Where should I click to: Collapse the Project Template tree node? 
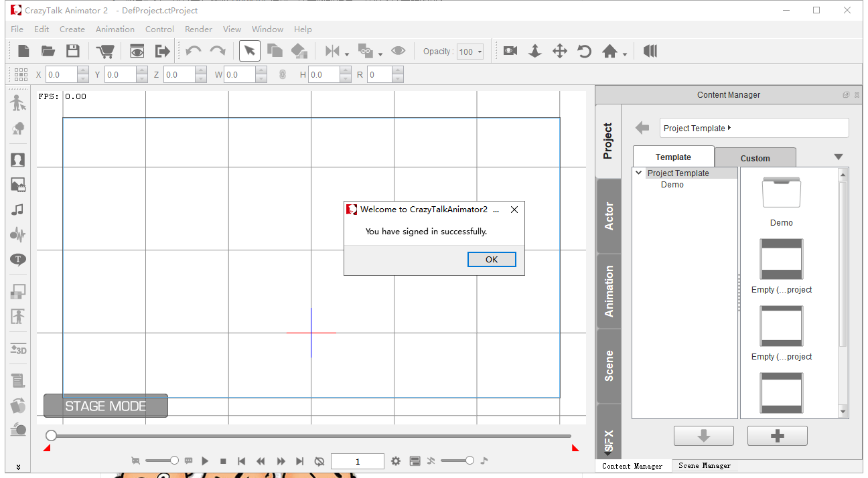640,173
